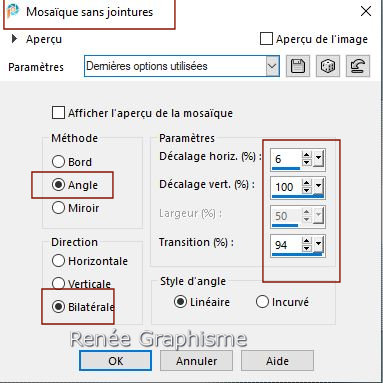Expand the Aperçu disclosure triangle
The image size is (383, 383).
coord(14,39)
